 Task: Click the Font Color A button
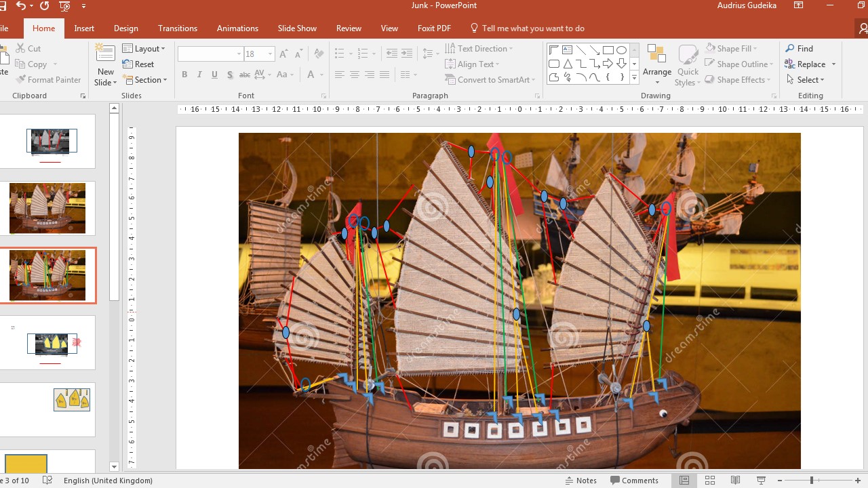pyautogui.click(x=311, y=75)
